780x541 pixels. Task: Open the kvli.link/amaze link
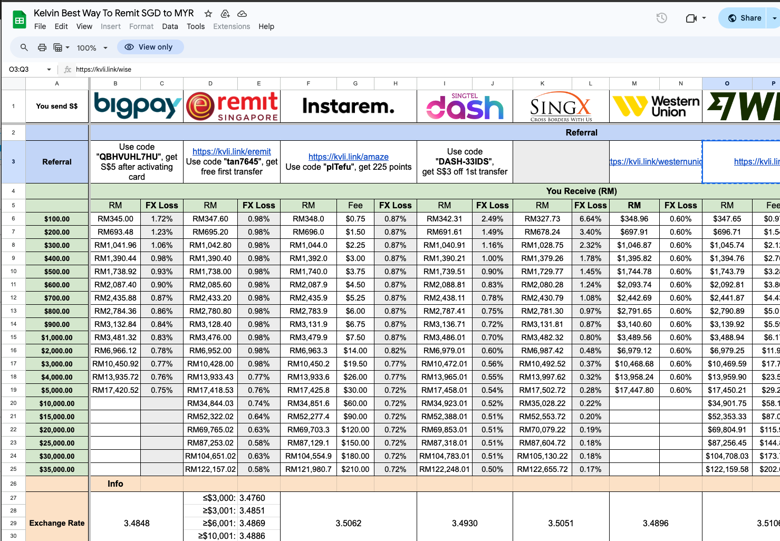[x=348, y=157]
